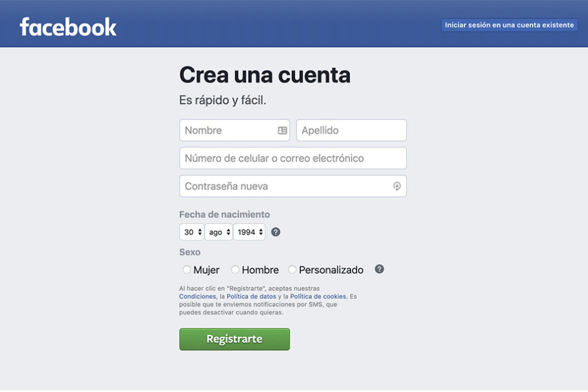Screen dimensions: 588x392
Task: Select the Mujer radio button
Action: [186, 269]
